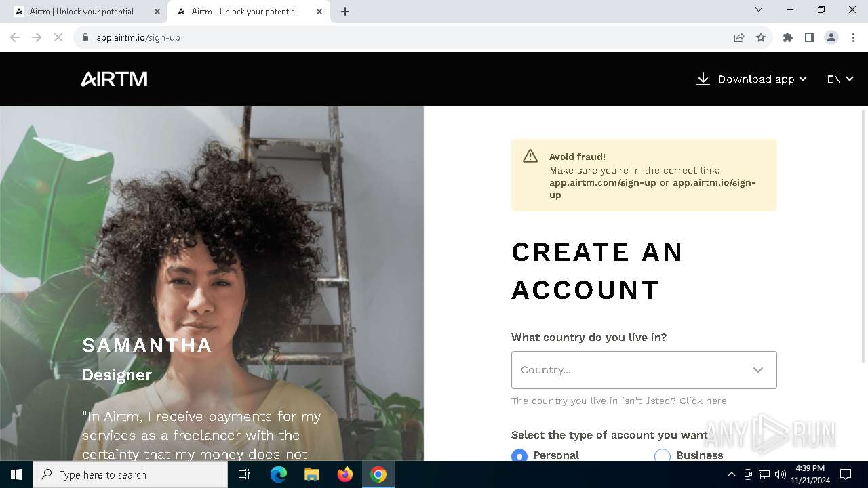Image resolution: width=868 pixels, height=488 pixels.
Task: Click the Avoid fraud warning icon
Action: click(530, 157)
